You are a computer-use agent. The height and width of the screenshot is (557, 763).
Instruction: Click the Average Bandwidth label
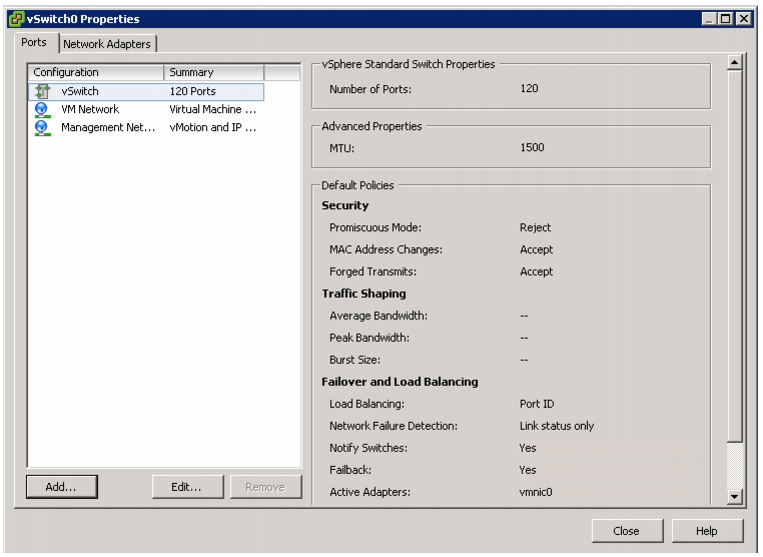coord(379,316)
